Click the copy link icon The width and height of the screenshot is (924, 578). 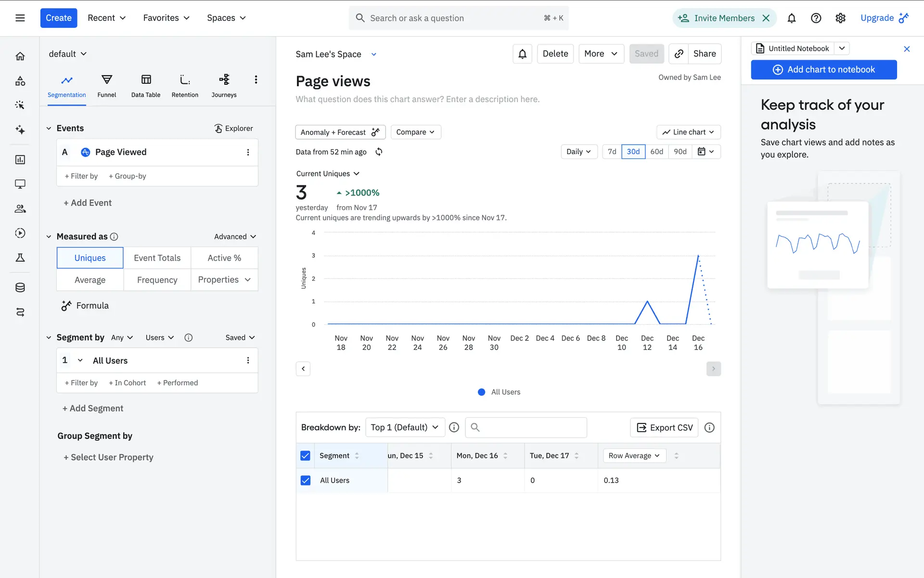pos(679,54)
